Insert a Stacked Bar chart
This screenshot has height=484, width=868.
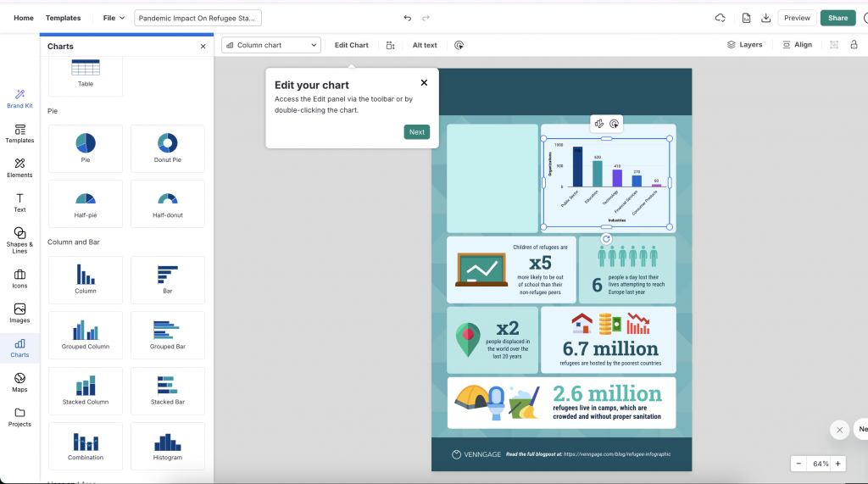click(168, 391)
